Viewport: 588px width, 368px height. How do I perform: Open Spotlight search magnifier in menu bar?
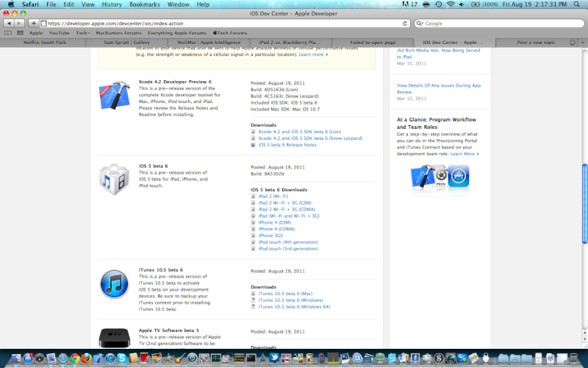tap(576, 4)
